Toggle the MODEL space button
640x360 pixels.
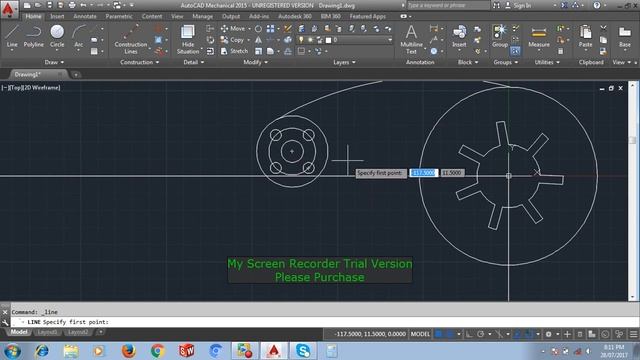click(420, 334)
